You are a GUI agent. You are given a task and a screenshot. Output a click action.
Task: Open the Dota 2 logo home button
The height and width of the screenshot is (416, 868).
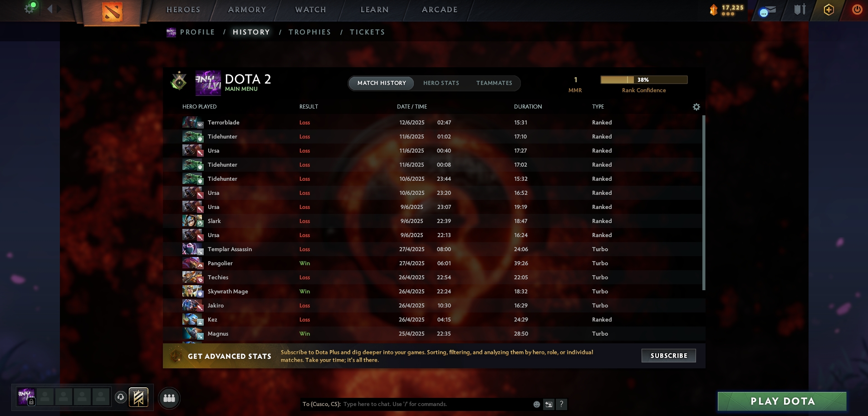click(x=112, y=12)
